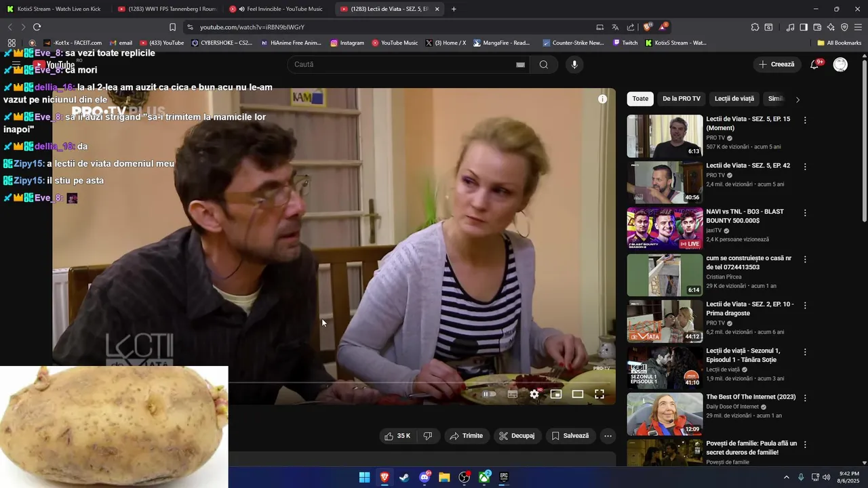Viewport: 868px width, 488px height.
Task: Open more actions menu below video
Action: (x=608, y=436)
